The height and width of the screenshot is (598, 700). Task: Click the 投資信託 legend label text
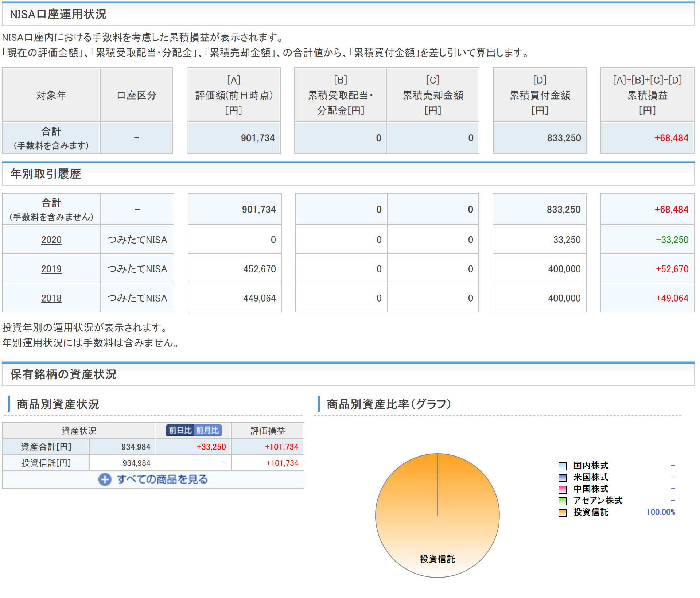tap(591, 512)
